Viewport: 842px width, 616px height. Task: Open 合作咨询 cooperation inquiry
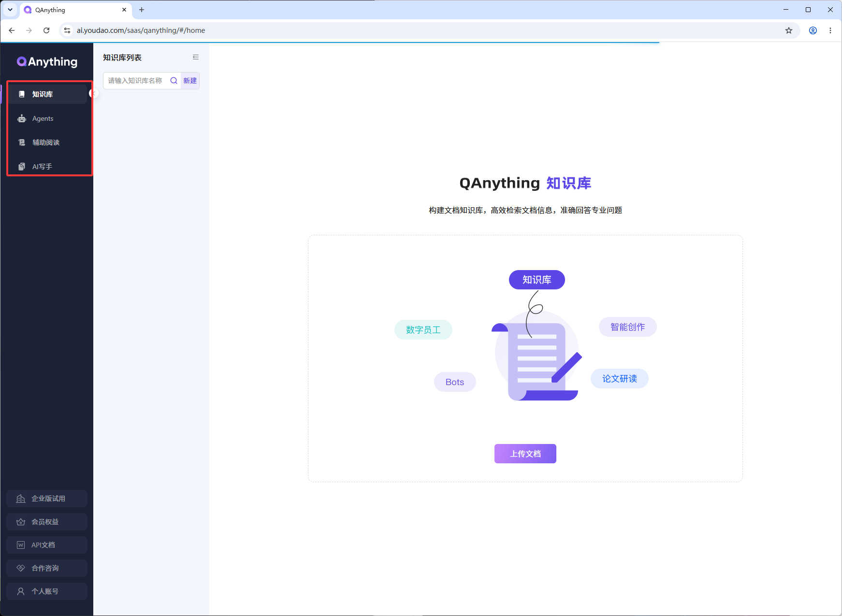click(47, 568)
